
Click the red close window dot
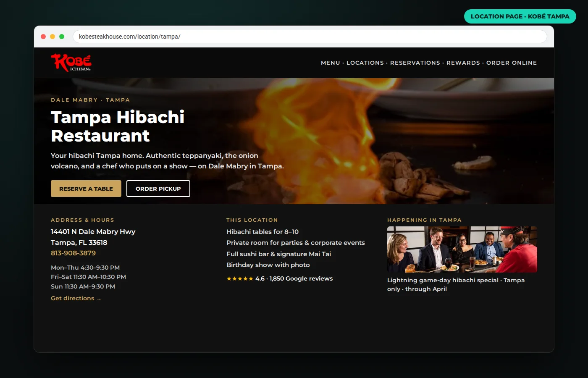click(43, 37)
